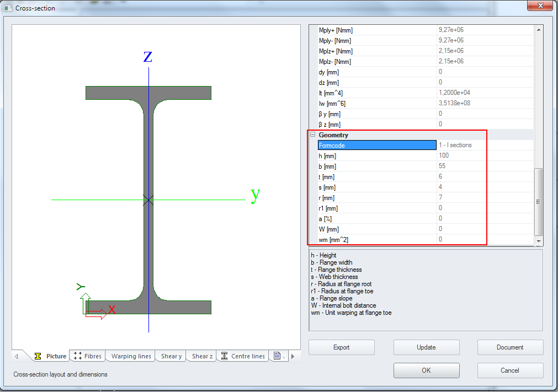Click the Update button

[x=426, y=347]
